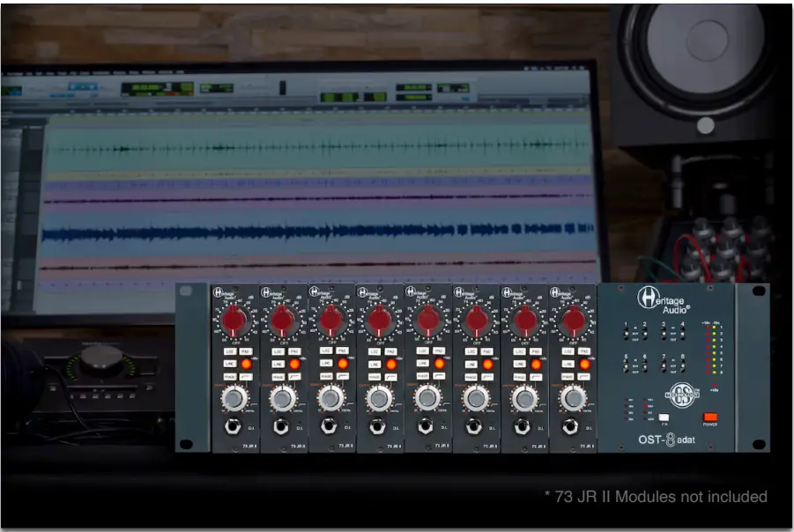The height and width of the screenshot is (532, 794).
Task: Engage the LOZ button on the first module
Action: (x=230, y=351)
